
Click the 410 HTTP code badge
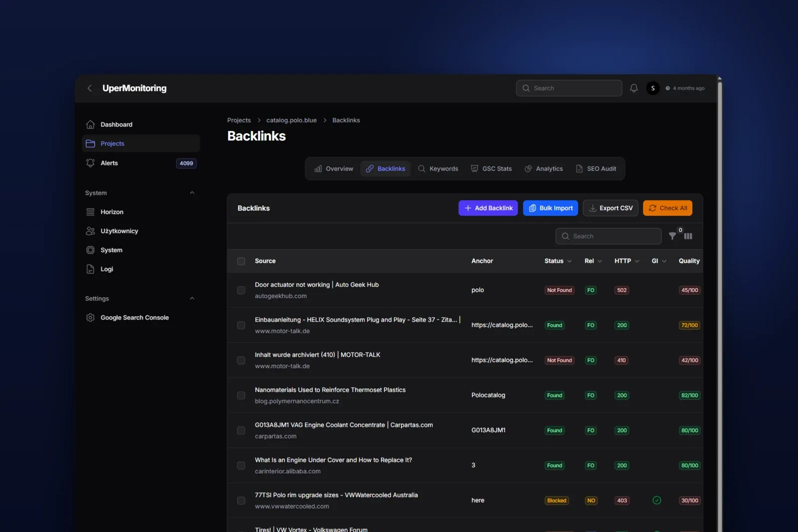tap(621, 360)
